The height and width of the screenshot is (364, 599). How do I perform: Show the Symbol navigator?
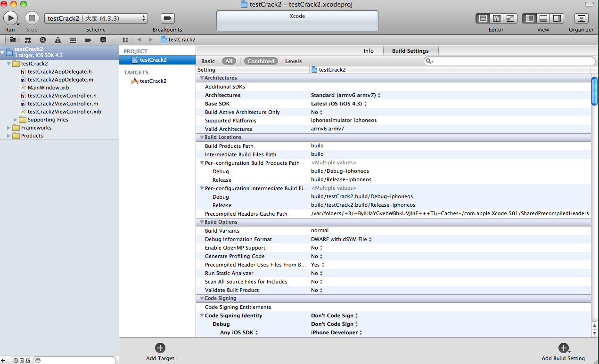[28, 40]
